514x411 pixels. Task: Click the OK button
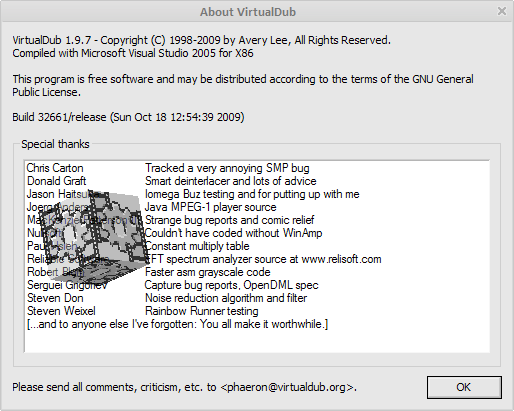464,387
